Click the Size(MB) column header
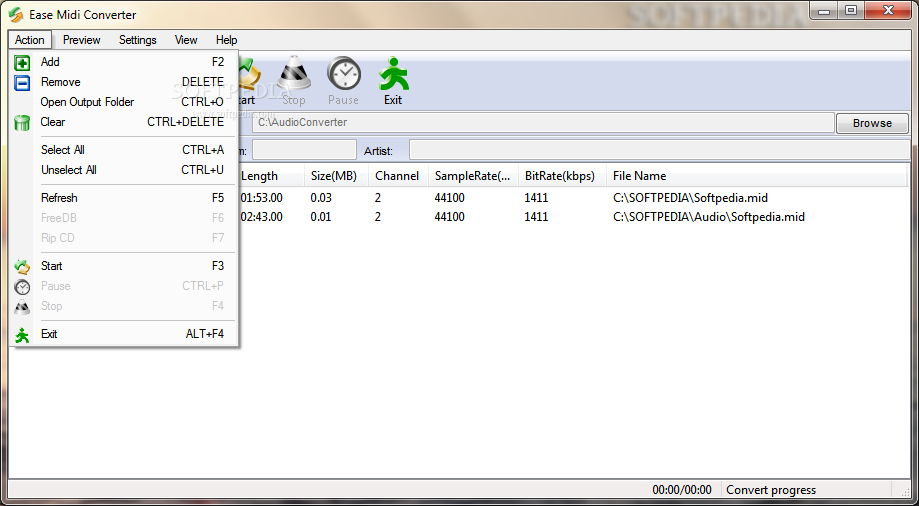The height and width of the screenshot is (506, 919). (336, 176)
